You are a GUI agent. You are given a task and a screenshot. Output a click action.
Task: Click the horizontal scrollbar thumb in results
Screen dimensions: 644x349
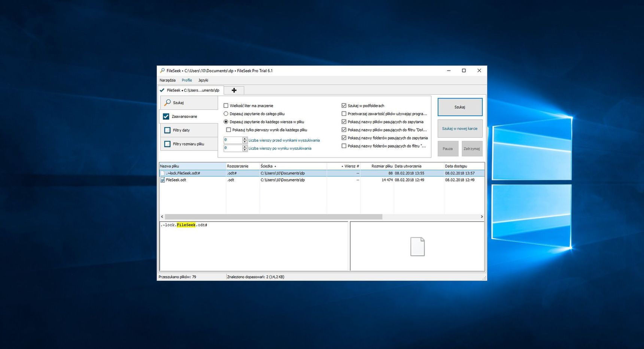(x=274, y=217)
